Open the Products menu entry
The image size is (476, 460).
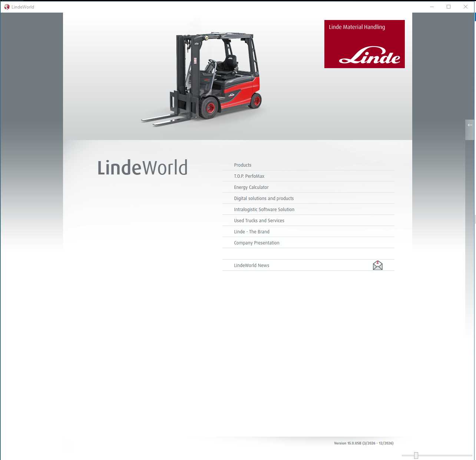pos(308,165)
